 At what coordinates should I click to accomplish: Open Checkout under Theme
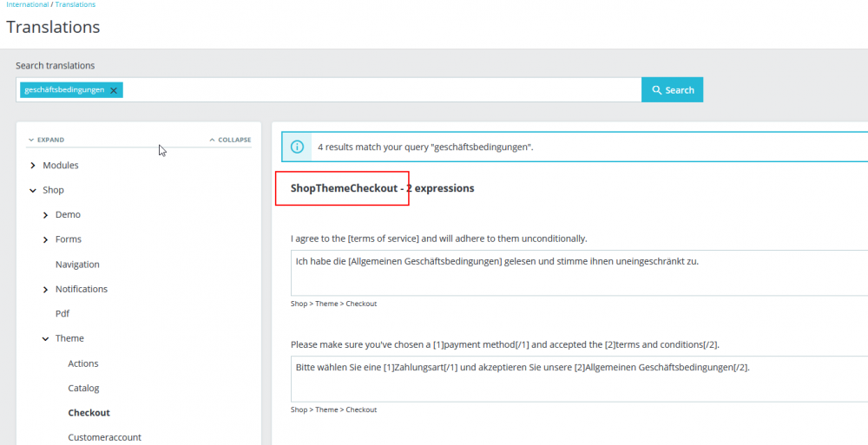pos(89,413)
